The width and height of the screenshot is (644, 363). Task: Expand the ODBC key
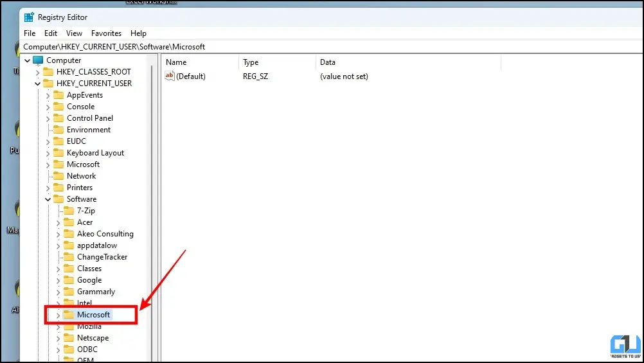pyautogui.click(x=58, y=350)
